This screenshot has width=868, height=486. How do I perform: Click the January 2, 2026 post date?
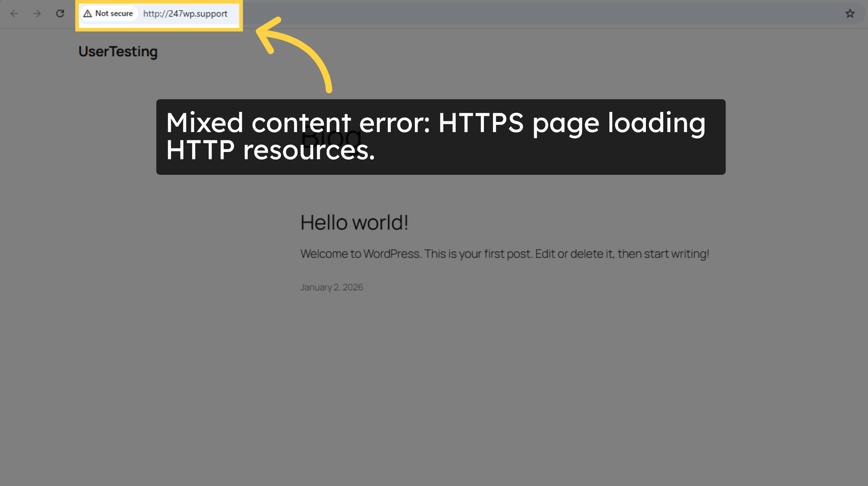tap(331, 287)
